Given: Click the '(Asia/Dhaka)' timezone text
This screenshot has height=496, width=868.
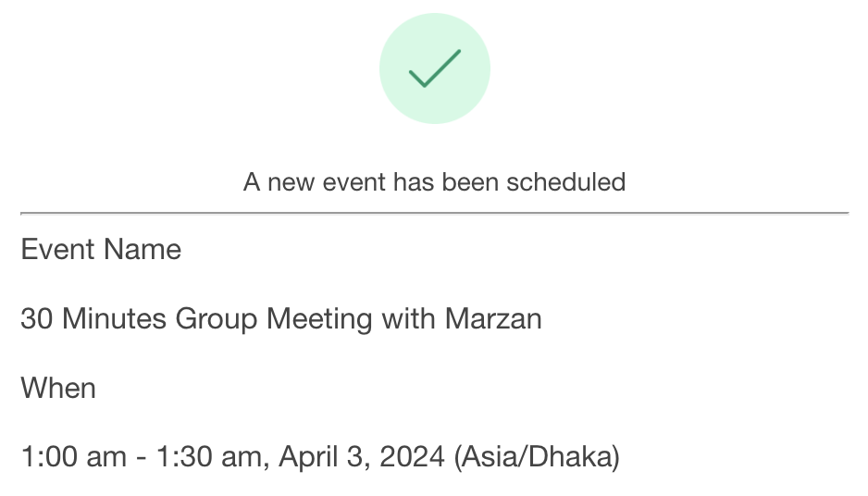Looking at the screenshot, I should tap(537, 457).
